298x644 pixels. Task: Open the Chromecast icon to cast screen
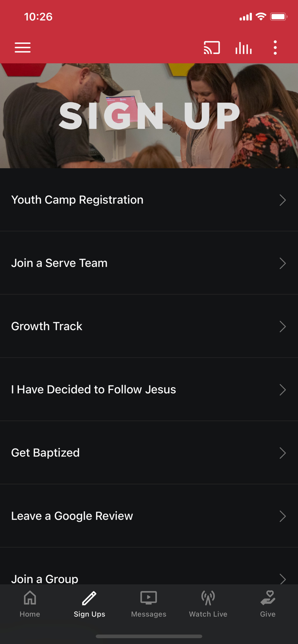coord(211,48)
